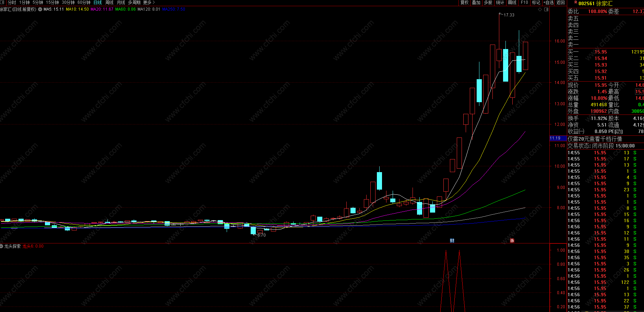
Task: Click the 复权 button
Action: (x=465, y=2)
